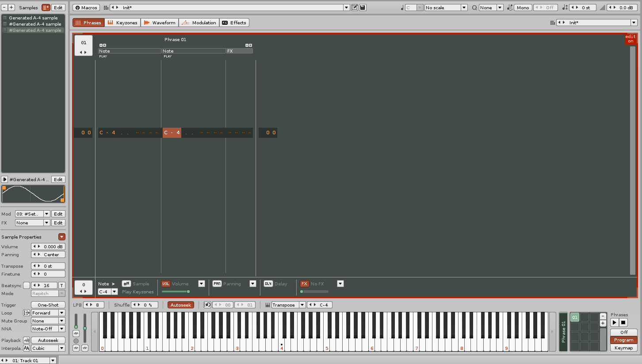Toggle PAN panning column icon
This screenshot has height=364, width=642.
tap(217, 284)
